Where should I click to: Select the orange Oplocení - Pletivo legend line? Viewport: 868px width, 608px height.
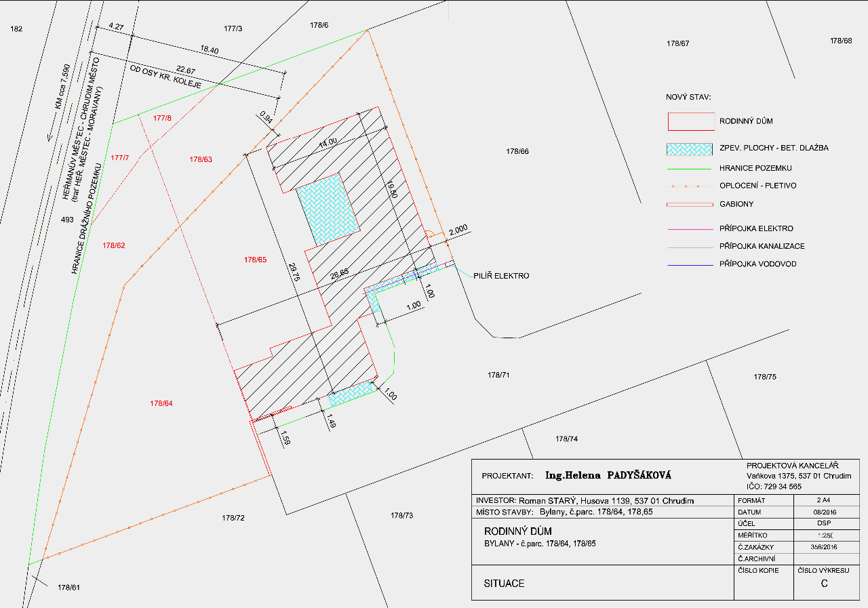pos(691,186)
